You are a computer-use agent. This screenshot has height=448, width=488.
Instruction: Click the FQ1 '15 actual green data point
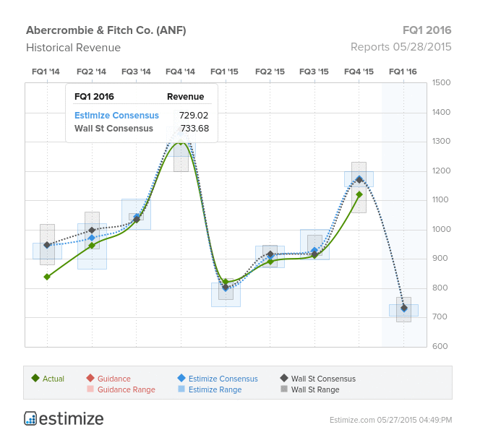click(226, 282)
